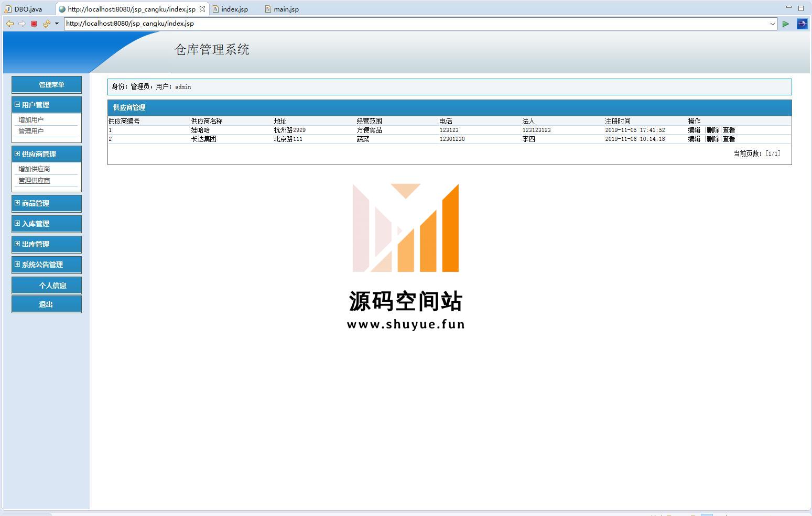Select the 方便食品 cell
This screenshot has height=516, width=812.
click(x=369, y=130)
